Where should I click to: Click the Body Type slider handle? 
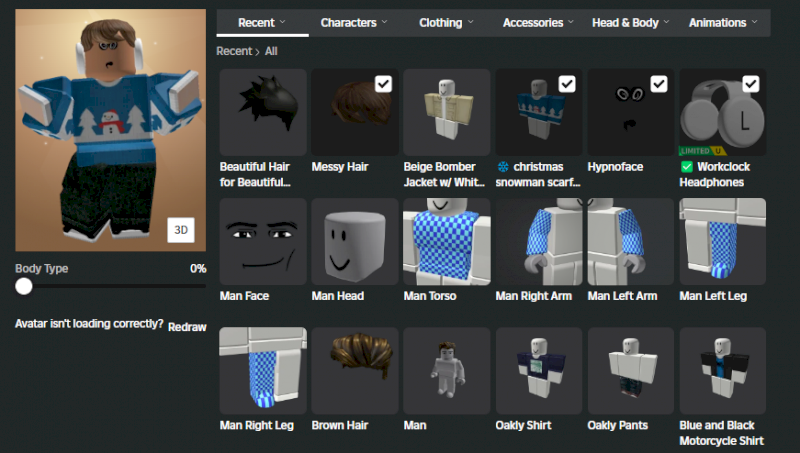(23, 286)
